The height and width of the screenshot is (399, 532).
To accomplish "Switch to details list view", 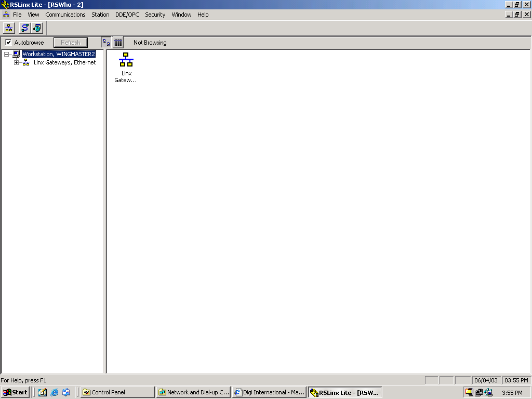I will (x=118, y=43).
